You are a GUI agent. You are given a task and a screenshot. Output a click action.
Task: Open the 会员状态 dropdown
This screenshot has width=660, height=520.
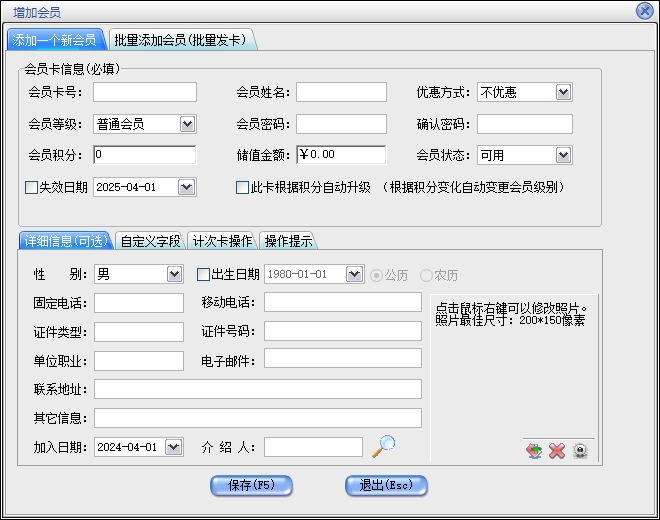pos(563,155)
